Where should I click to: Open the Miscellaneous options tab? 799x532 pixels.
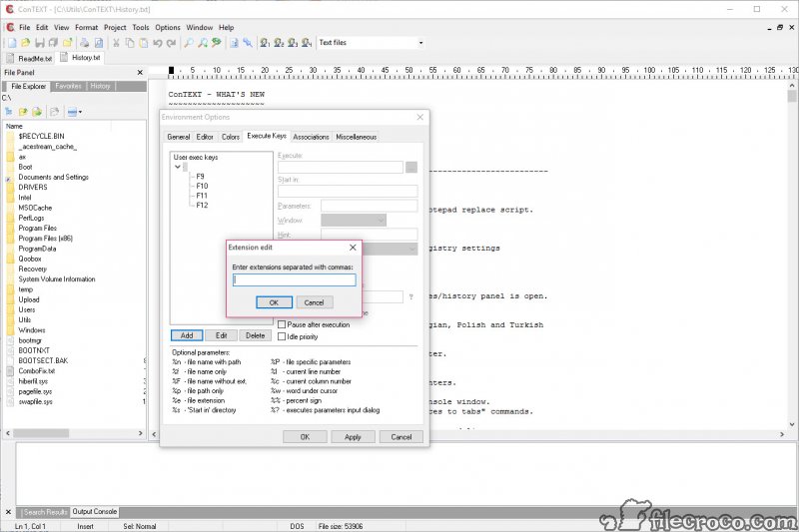point(357,137)
